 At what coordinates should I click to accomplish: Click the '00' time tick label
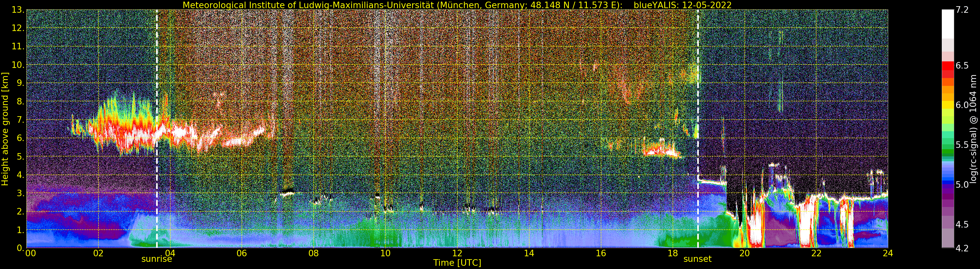30,253
